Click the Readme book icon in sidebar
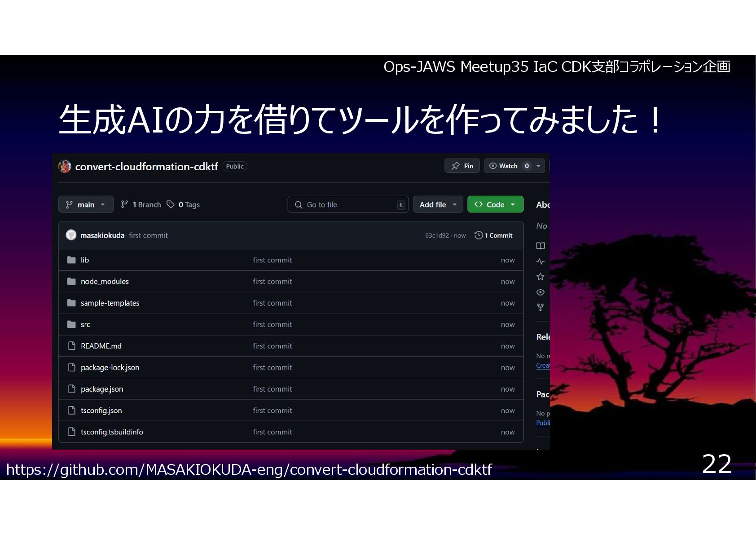The height and width of the screenshot is (535, 756). [541, 246]
